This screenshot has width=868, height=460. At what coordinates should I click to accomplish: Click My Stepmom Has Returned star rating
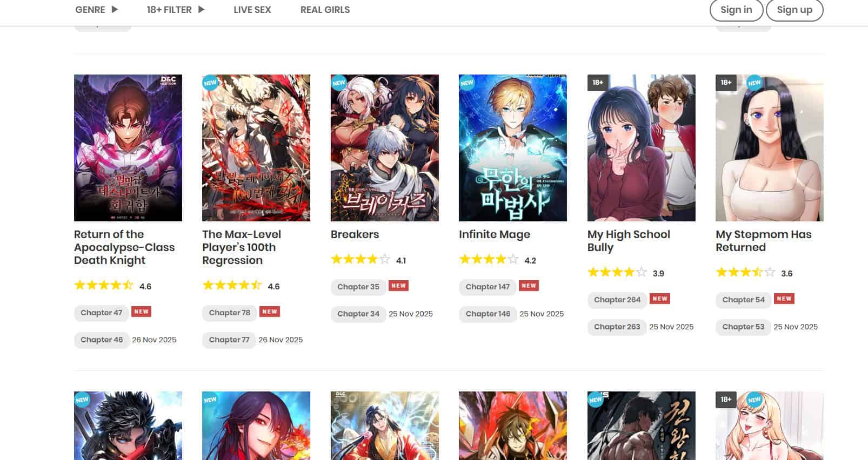click(x=745, y=273)
